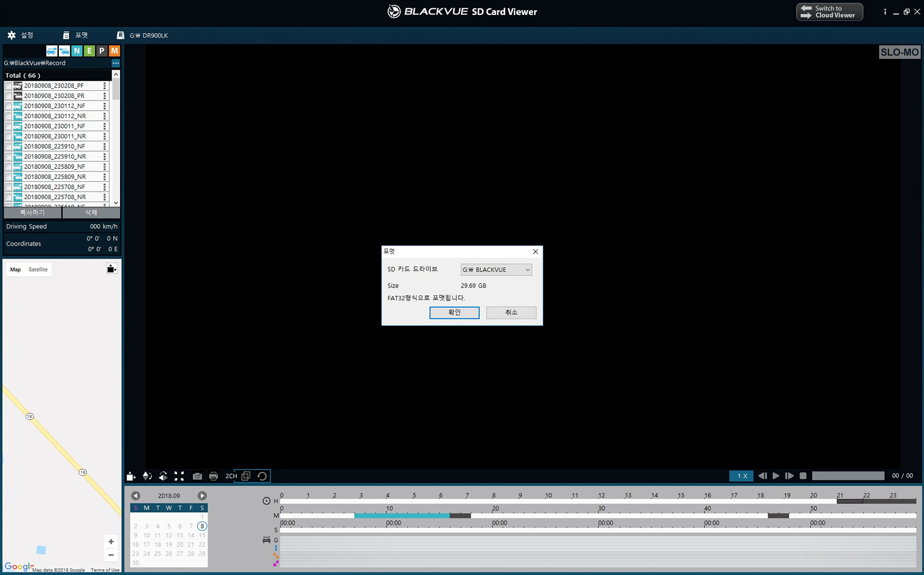Click the SLO-MO toggle

tap(899, 52)
